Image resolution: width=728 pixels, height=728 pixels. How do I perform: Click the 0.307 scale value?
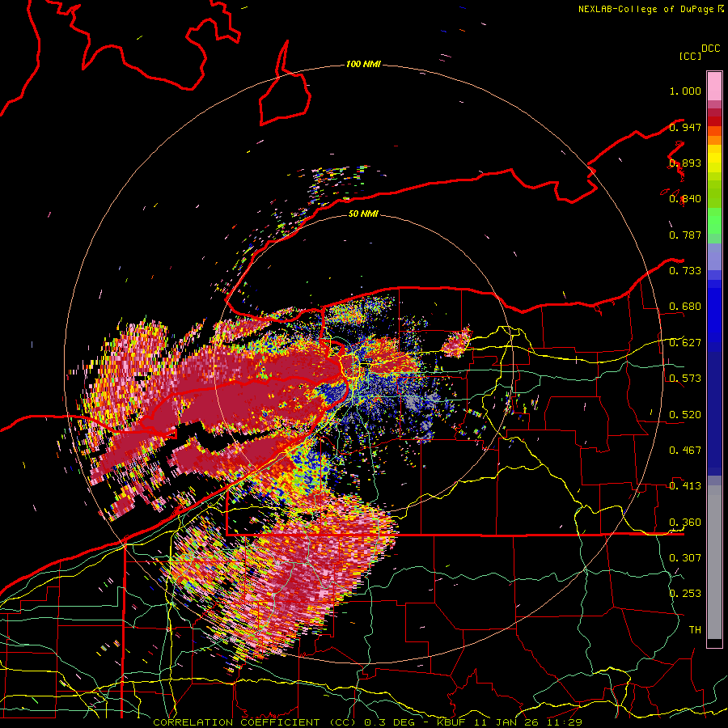(685, 558)
